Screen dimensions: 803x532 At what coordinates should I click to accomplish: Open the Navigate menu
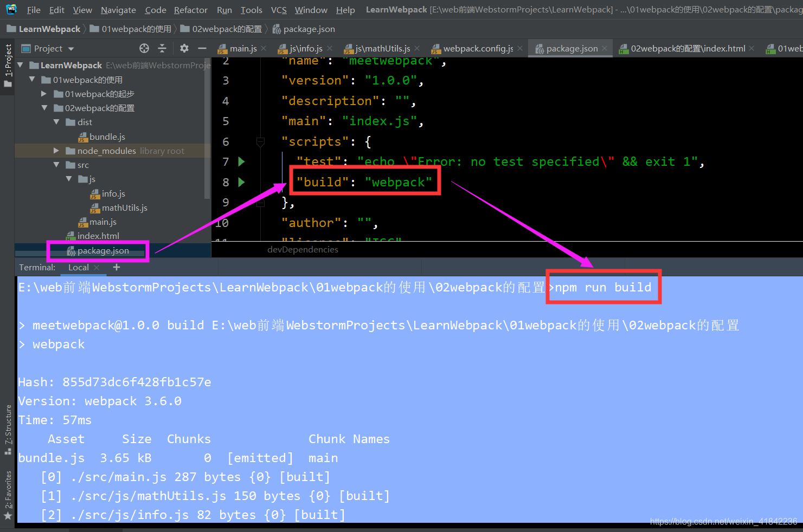pyautogui.click(x=118, y=10)
